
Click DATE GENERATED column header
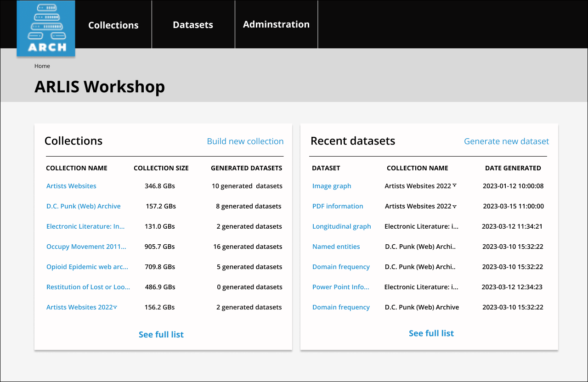pyautogui.click(x=513, y=168)
